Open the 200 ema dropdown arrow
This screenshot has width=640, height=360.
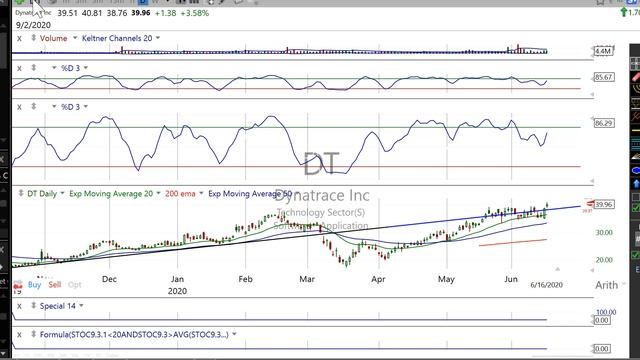coord(201,193)
